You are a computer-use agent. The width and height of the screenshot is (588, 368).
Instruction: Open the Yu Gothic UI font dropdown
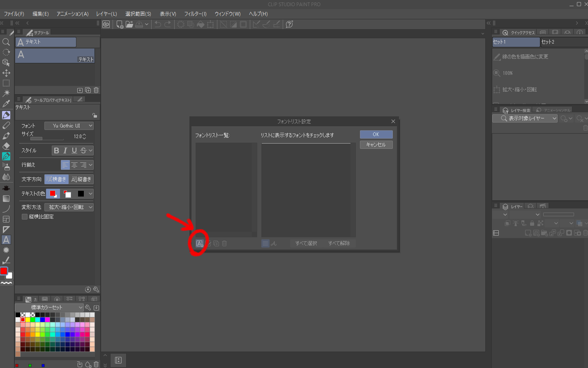69,126
